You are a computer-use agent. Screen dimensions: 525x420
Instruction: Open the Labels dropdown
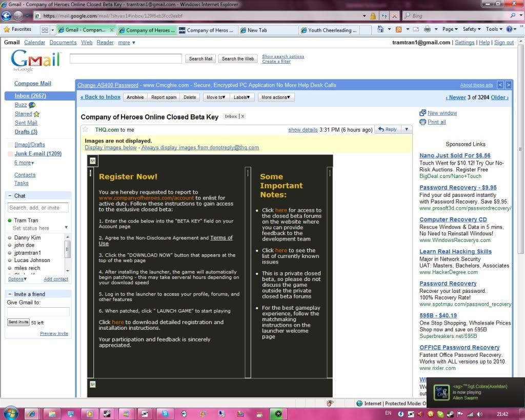click(x=242, y=97)
